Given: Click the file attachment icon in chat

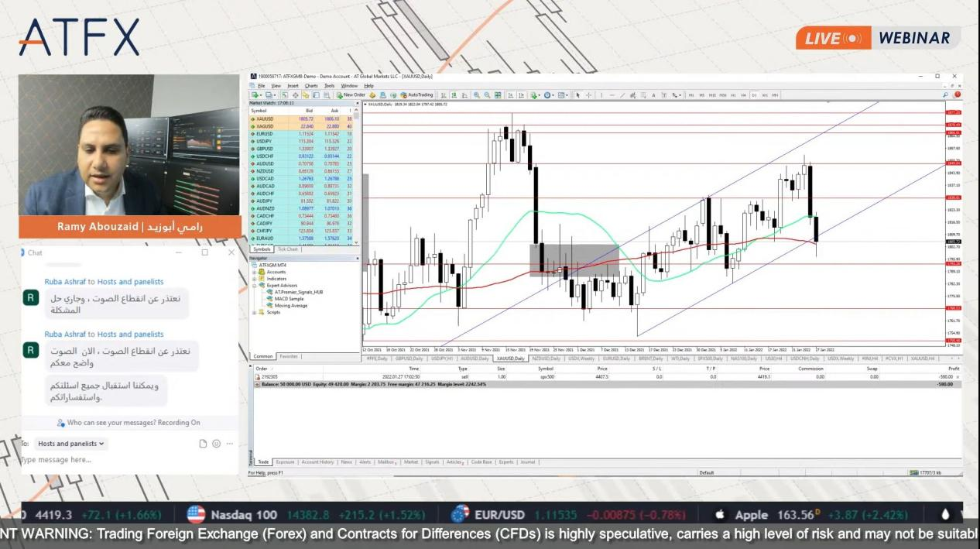Looking at the screenshot, I should point(203,444).
